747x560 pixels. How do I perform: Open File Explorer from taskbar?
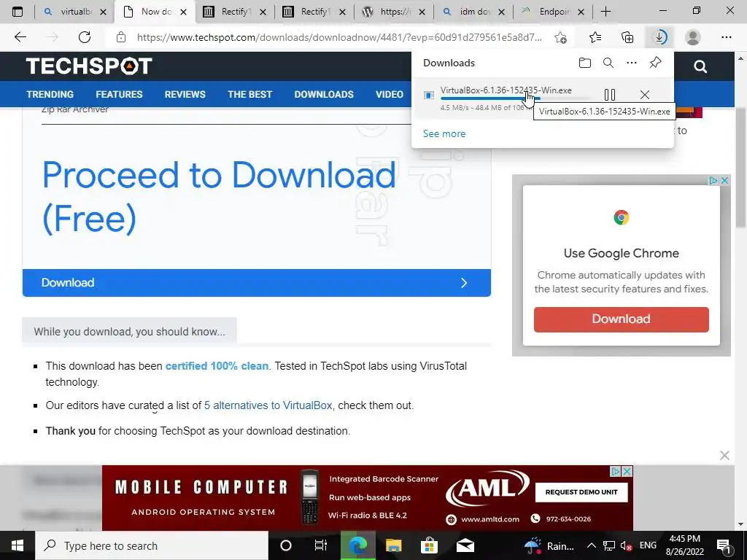click(x=393, y=545)
